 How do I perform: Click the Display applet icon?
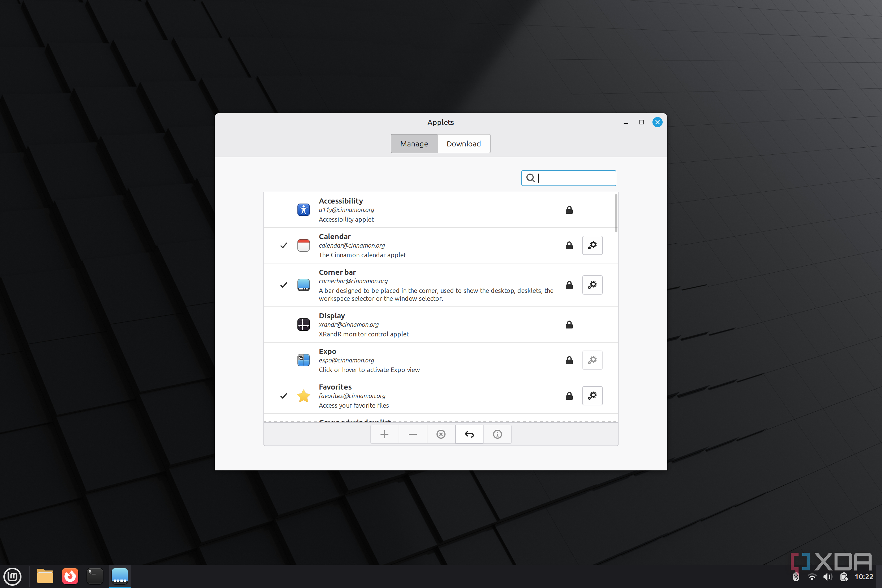click(x=303, y=324)
